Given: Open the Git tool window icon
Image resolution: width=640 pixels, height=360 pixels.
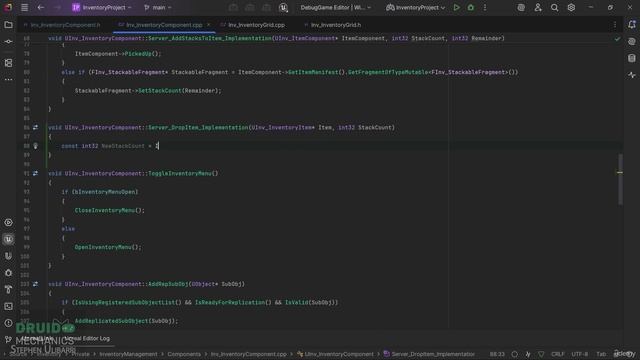Looking at the screenshot, I should tap(8, 340).
